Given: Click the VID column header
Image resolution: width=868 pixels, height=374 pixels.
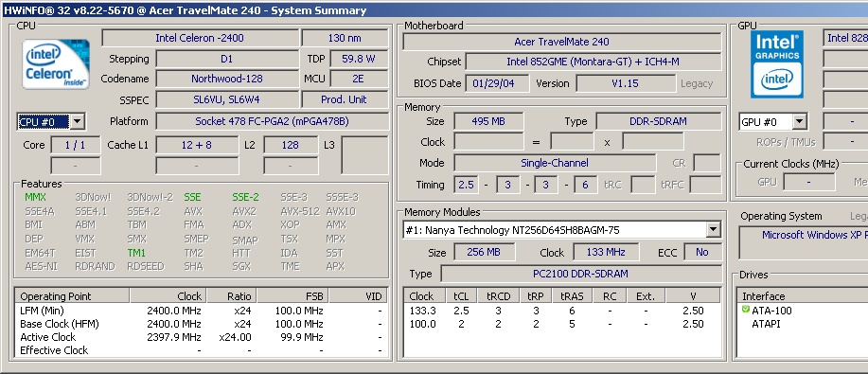Looking at the screenshot, I should tap(358, 295).
